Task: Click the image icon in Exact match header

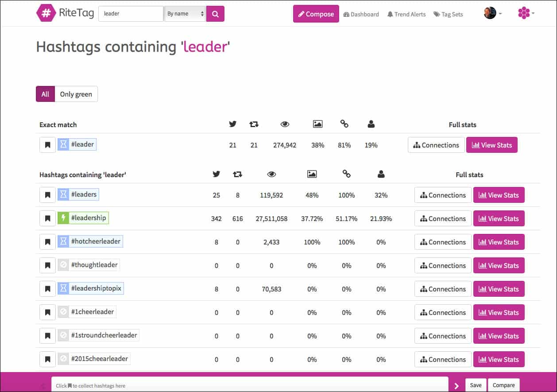Action: pyautogui.click(x=317, y=124)
